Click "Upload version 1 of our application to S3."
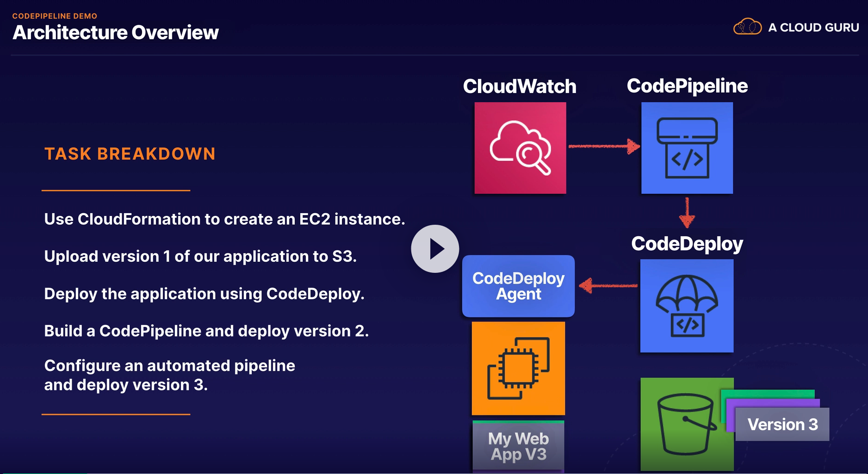The height and width of the screenshot is (474, 868). point(200,256)
